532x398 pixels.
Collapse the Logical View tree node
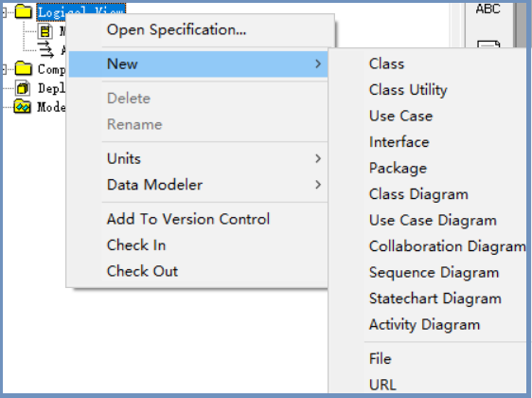click(x=4, y=12)
